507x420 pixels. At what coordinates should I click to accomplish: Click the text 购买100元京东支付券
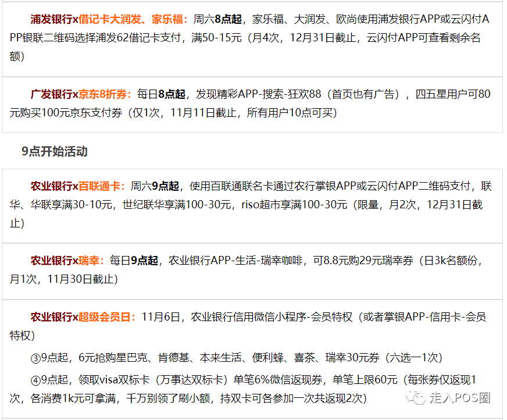tap(71, 113)
